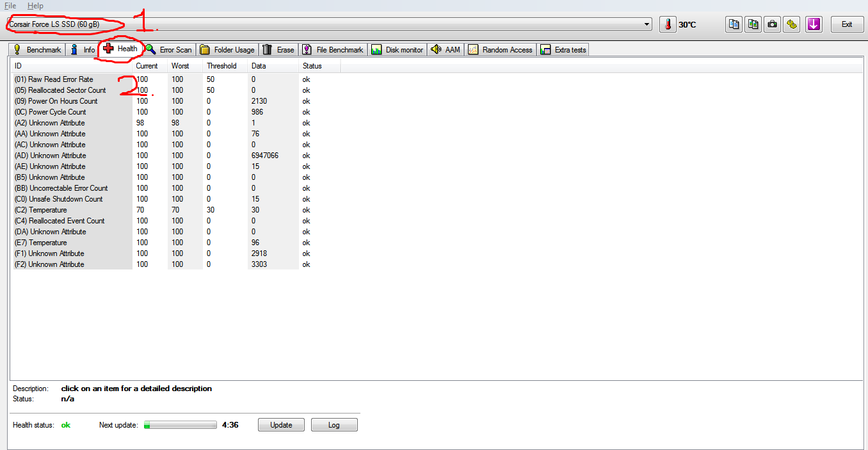Click the n/a Status value
The height and width of the screenshot is (450, 868).
pyautogui.click(x=67, y=399)
